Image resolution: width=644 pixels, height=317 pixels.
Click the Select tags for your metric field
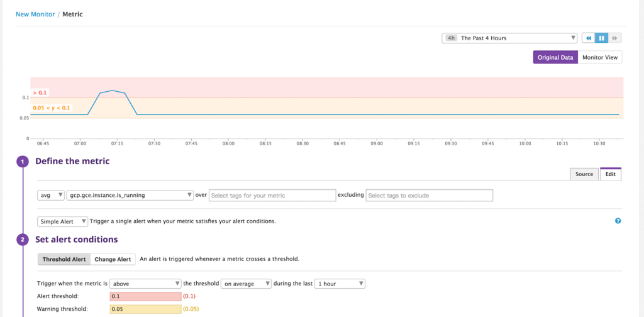click(x=273, y=196)
